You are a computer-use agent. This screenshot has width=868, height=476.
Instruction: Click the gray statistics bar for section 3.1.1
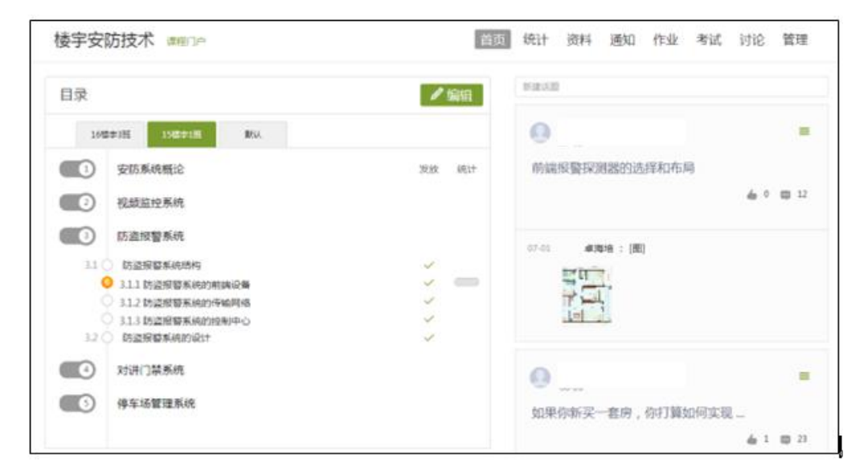466,282
